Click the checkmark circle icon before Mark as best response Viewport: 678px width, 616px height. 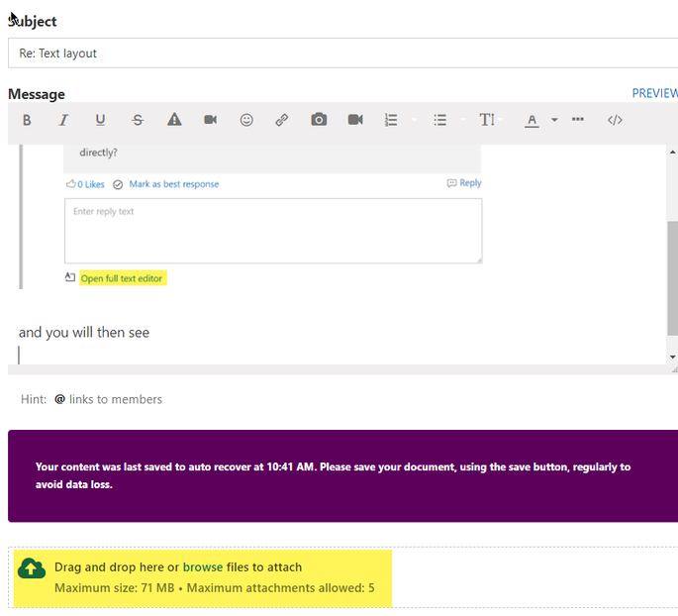(118, 185)
